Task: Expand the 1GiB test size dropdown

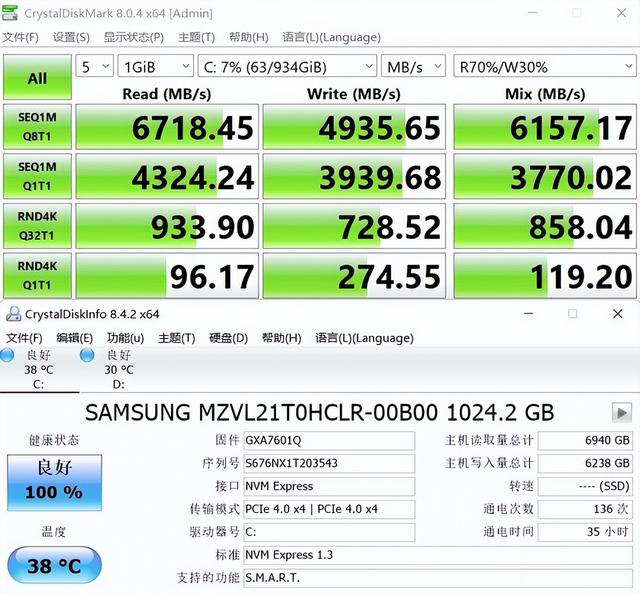Action: [x=155, y=66]
